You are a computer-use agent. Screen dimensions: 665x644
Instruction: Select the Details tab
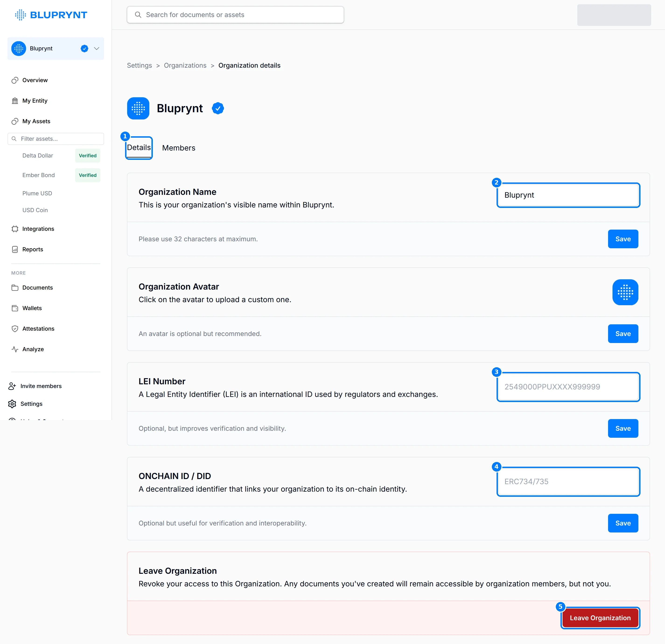139,148
